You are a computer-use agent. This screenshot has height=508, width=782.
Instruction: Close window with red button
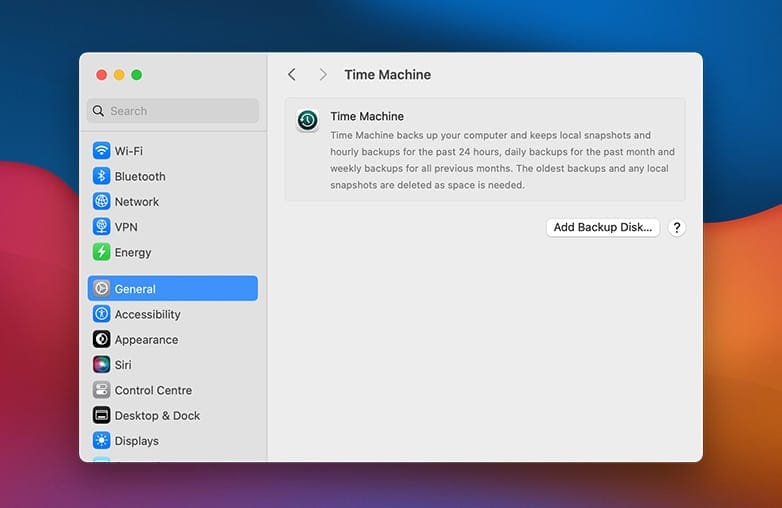[x=101, y=75]
